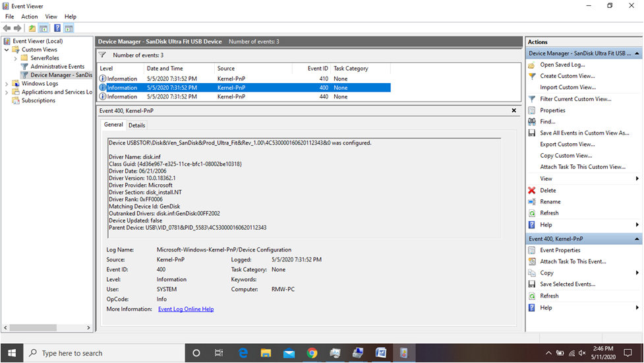Screen dimensions: 644x363
Task: Expand the Windows Logs tree node
Action: (x=7, y=84)
